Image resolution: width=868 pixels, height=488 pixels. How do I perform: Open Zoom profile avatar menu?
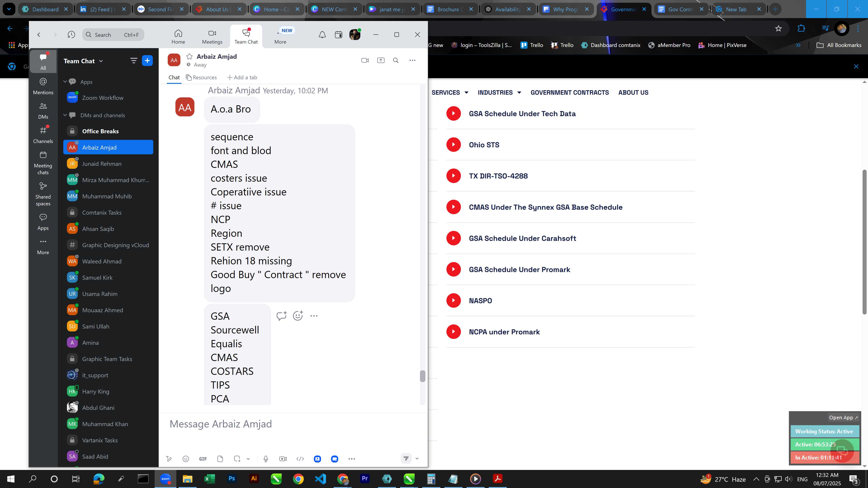click(x=355, y=34)
